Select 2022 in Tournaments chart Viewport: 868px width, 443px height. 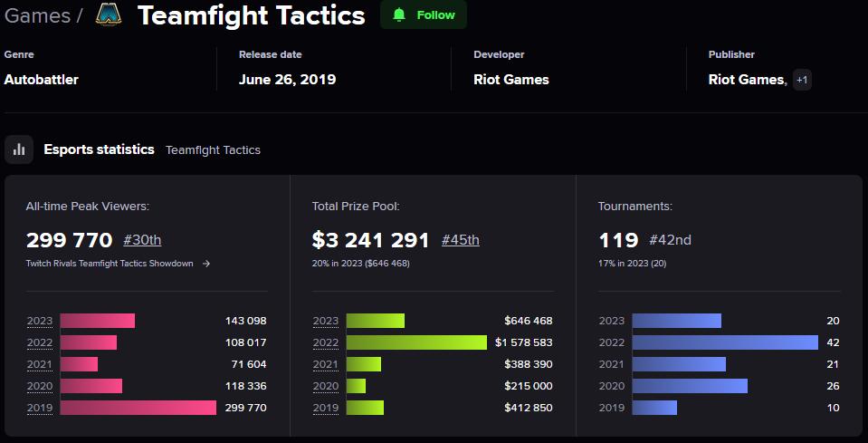coord(612,342)
